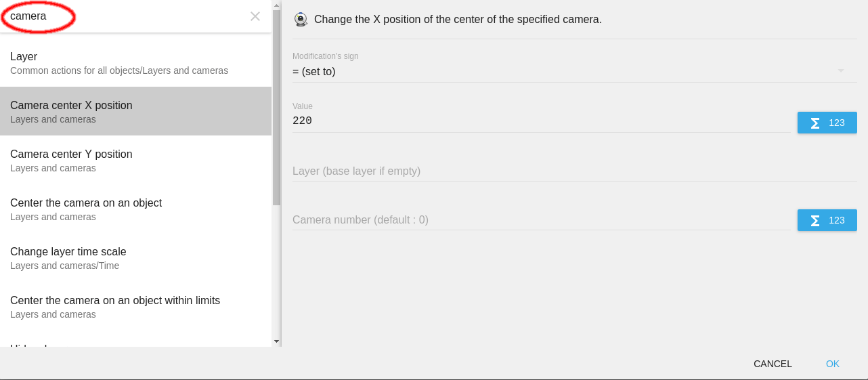868x380 pixels.
Task: Confirm with the OK button
Action: pos(832,364)
